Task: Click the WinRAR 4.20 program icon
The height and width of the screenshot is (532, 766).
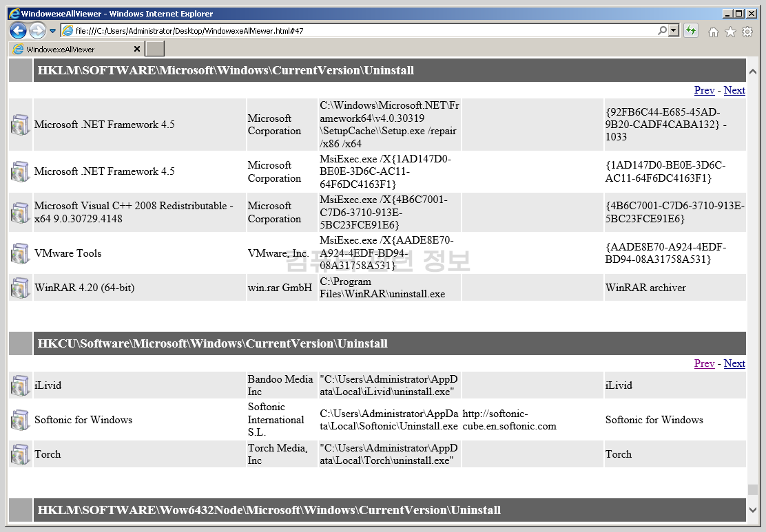Action: click(20, 288)
